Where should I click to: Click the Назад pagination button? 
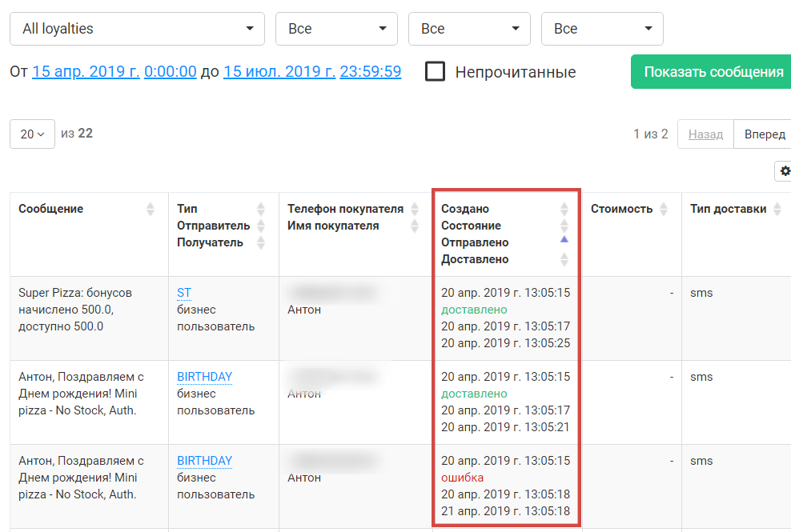click(705, 134)
